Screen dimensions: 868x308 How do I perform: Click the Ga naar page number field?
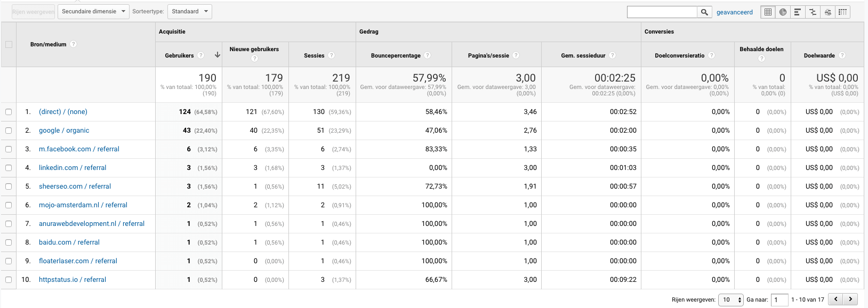click(x=779, y=300)
